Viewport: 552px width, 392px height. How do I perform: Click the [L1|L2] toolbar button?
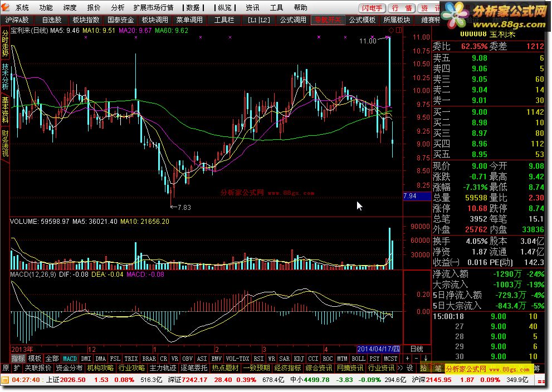[259, 20]
